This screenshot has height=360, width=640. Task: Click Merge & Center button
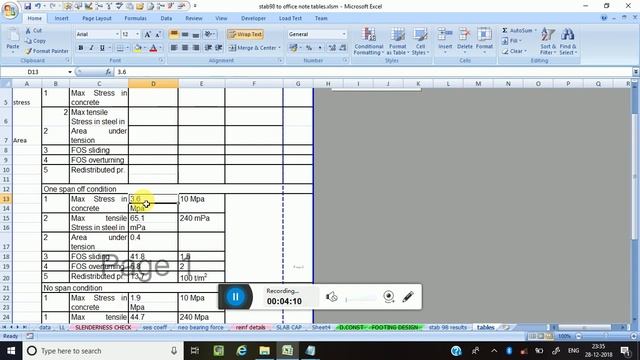click(x=252, y=48)
